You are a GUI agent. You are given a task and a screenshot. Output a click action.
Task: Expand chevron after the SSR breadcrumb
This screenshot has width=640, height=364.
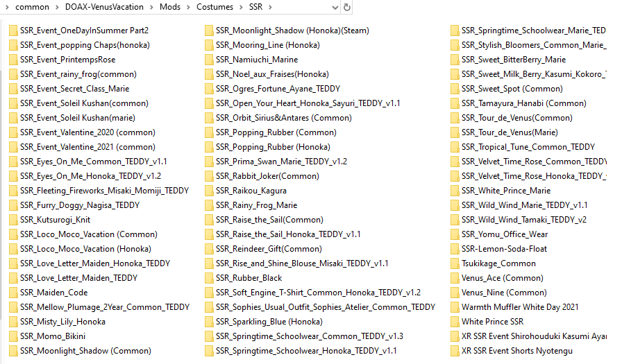click(270, 7)
